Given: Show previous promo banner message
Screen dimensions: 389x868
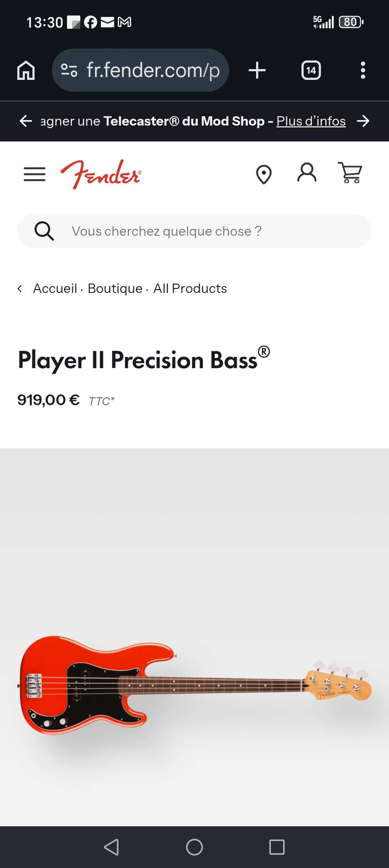Looking at the screenshot, I should pyautogui.click(x=26, y=121).
